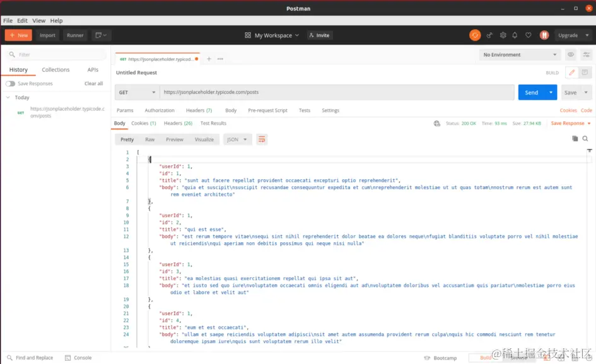Viewport: 596px width, 364px height.
Task: Open the Send button dropdown arrow
Action: (x=551, y=93)
